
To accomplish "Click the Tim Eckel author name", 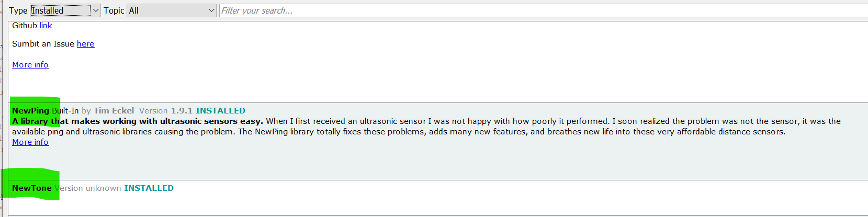I will [x=114, y=111].
